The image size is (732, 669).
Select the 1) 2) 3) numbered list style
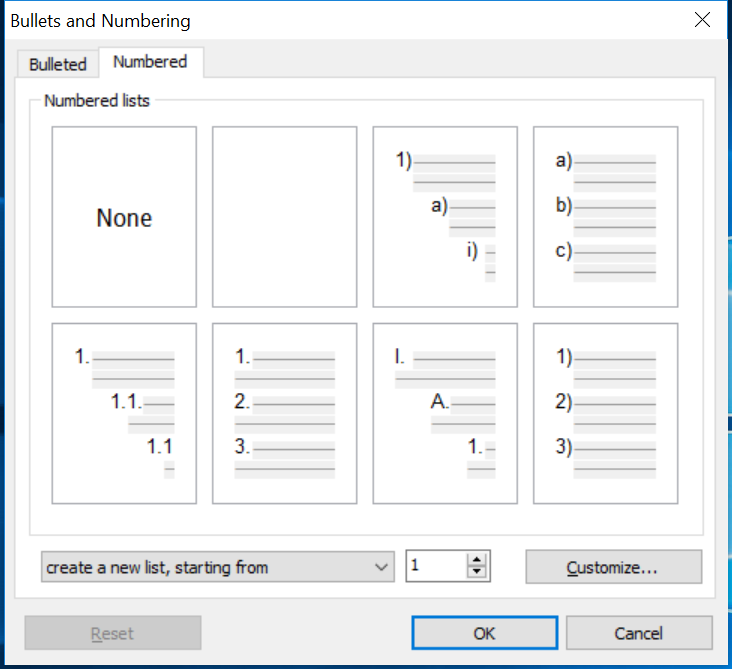coord(605,413)
